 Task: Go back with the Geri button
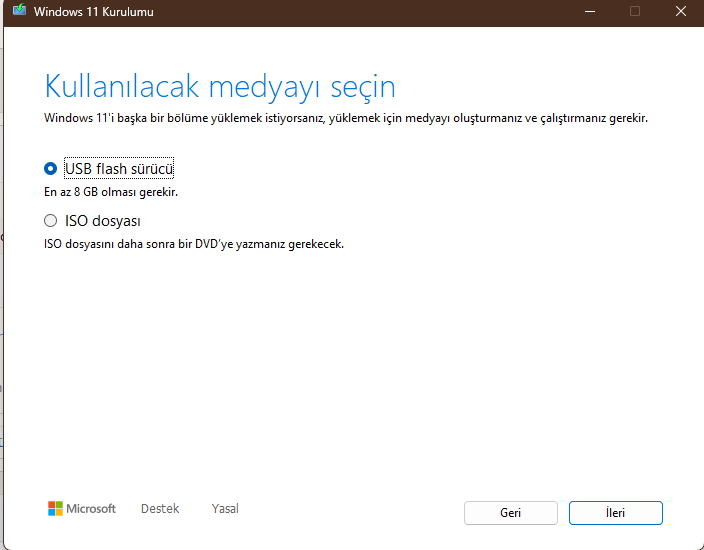tap(510, 513)
